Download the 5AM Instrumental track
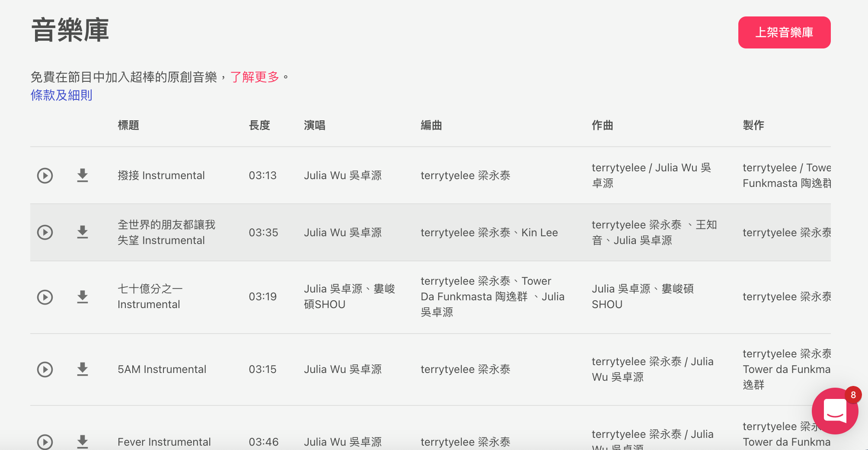 (x=83, y=370)
